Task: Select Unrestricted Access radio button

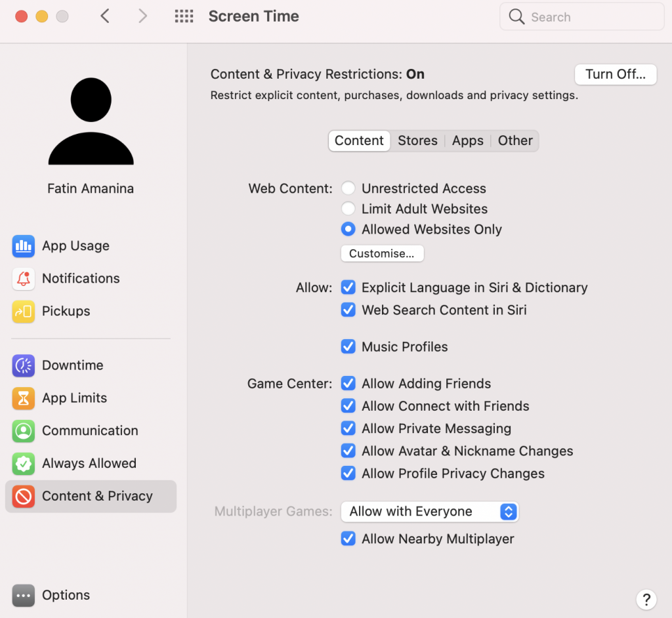Action: pos(348,188)
